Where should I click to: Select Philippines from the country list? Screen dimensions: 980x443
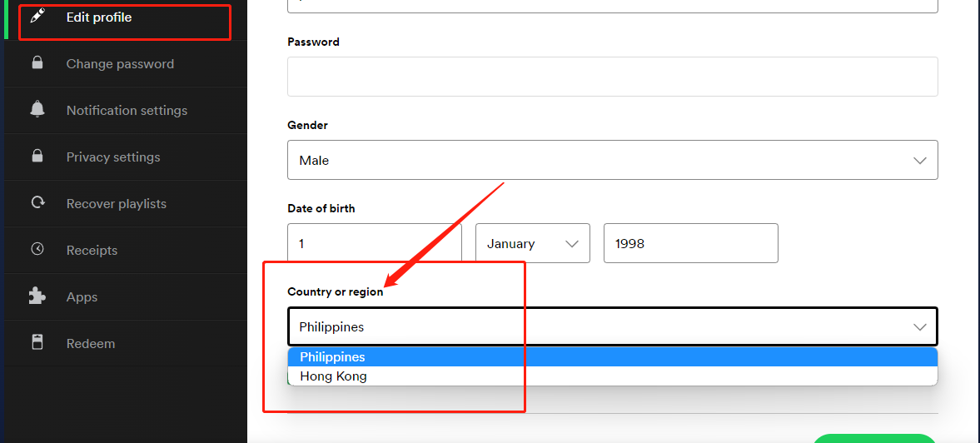[333, 357]
